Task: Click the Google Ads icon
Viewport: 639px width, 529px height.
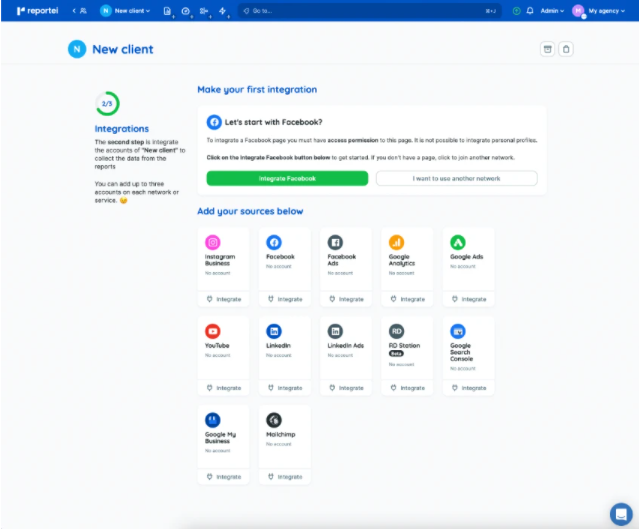Action: (458, 242)
